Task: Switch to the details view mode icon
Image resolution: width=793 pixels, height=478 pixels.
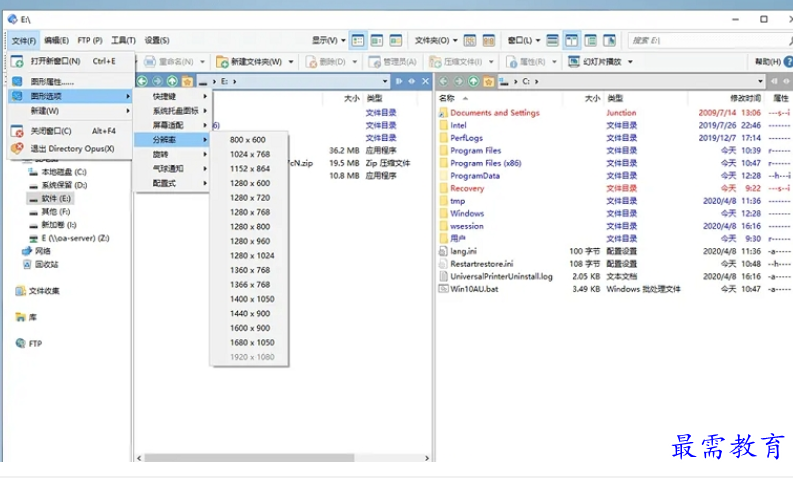Action: click(x=358, y=40)
